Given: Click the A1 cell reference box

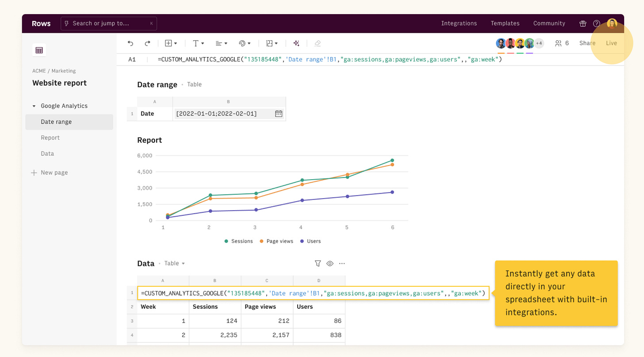Looking at the screenshot, I should pos(132,59).
